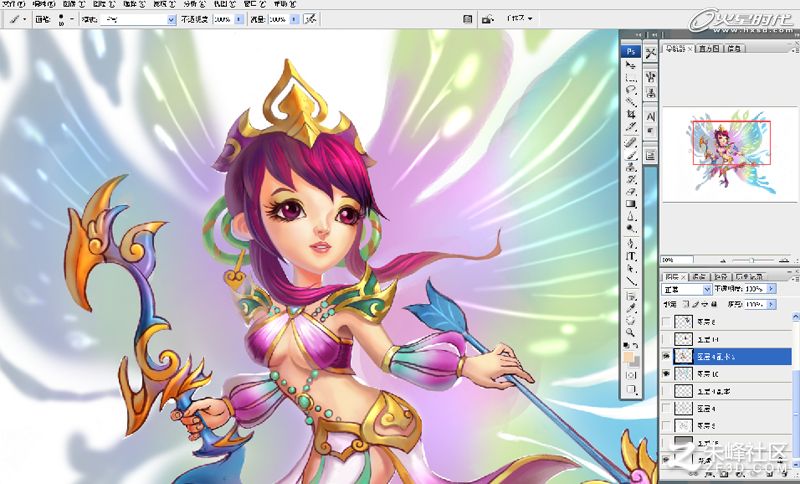This screenshot has height=484, width=800.
Task: Click the foreground color swatch
Action: tap(629, 357)
